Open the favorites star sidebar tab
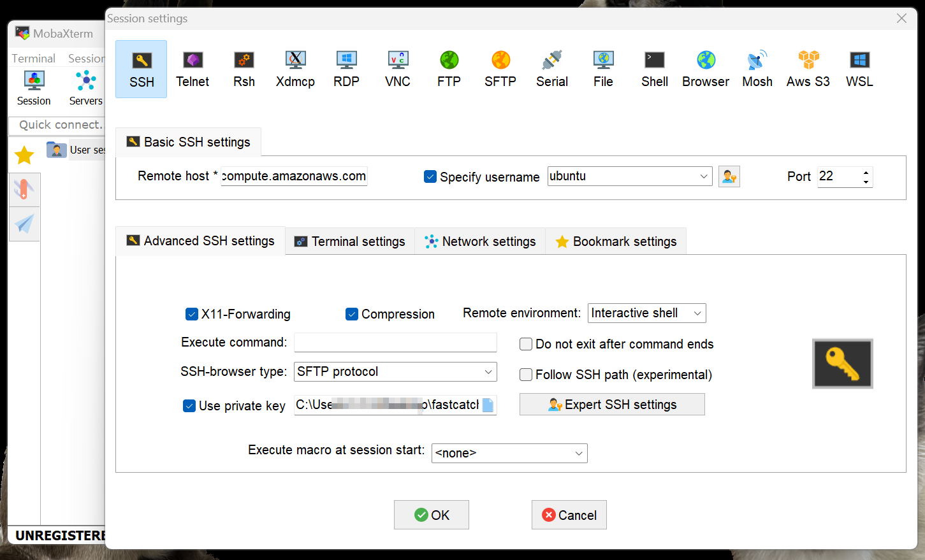This screenshot has height=560, width=925. click(24, 155)
